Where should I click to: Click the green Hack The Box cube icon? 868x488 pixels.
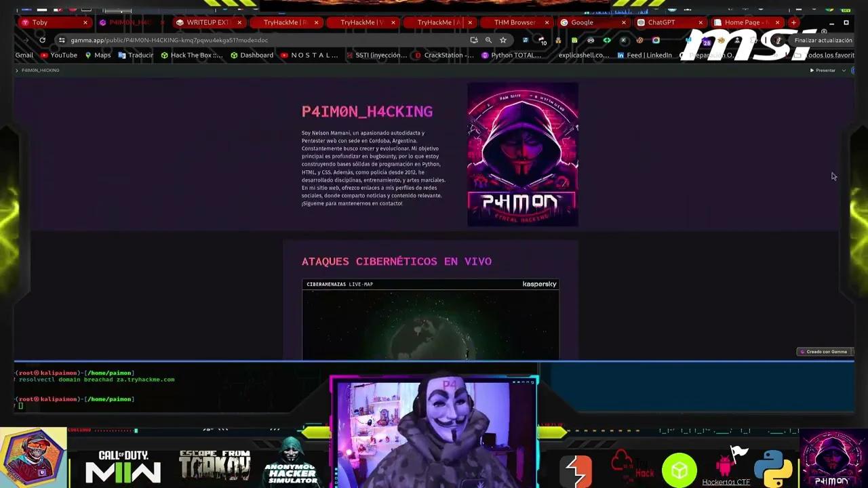pos(679,470)
